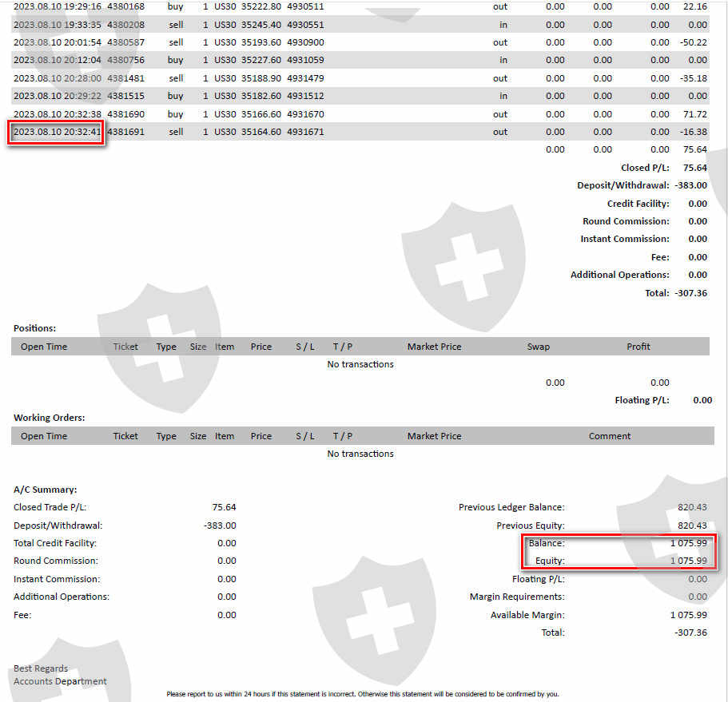Screen dimensions: 728x702
Task: Click the Credit Facility label
Action: click(x=638, y=204)
